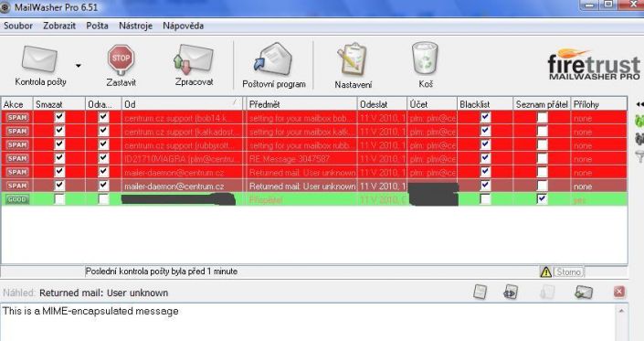
Task: Open Nastavení clipboard settings icon
Action: pyautogui.click(x=352, y=60)
